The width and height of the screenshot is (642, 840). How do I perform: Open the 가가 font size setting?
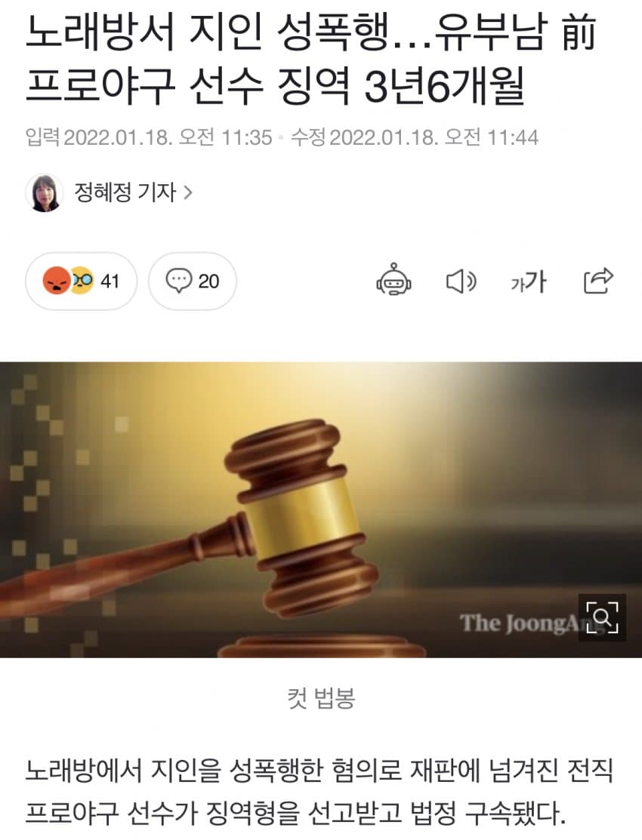pos(529,282)
